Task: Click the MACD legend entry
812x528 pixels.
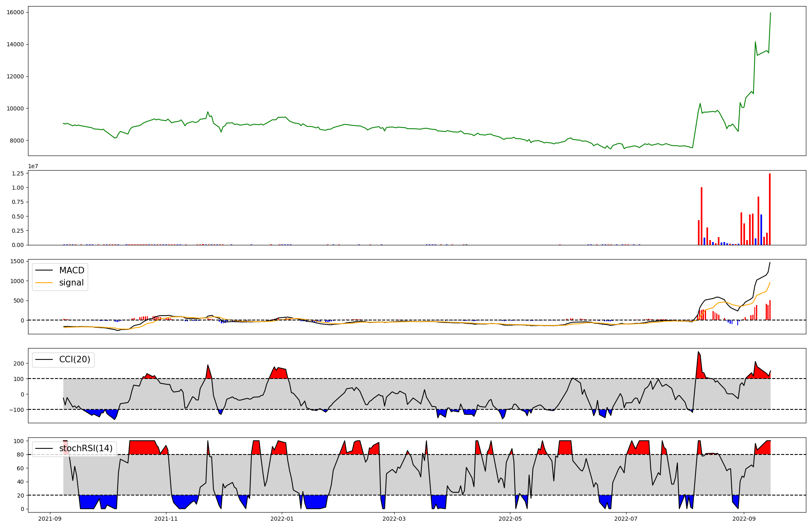Action: pyautogui.click(x=71, y=270)
